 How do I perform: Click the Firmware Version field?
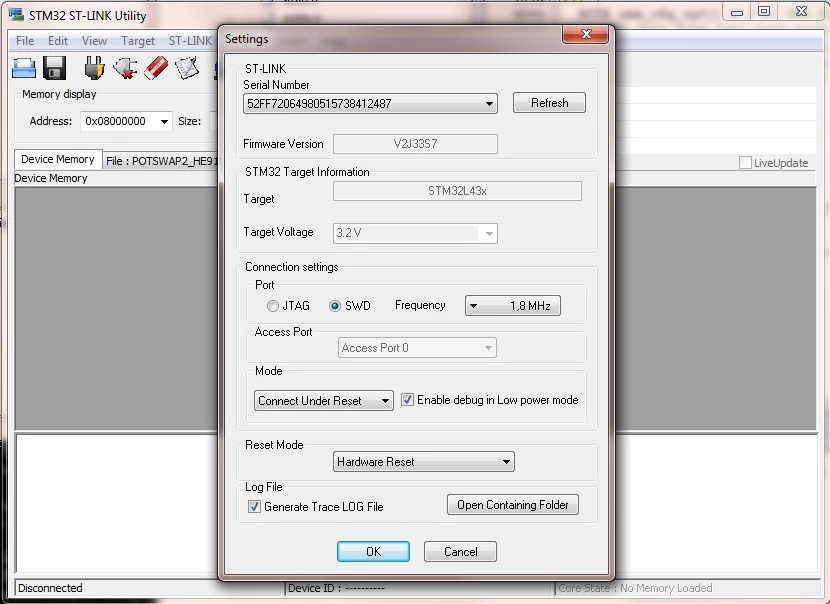[x=415, y=144]
